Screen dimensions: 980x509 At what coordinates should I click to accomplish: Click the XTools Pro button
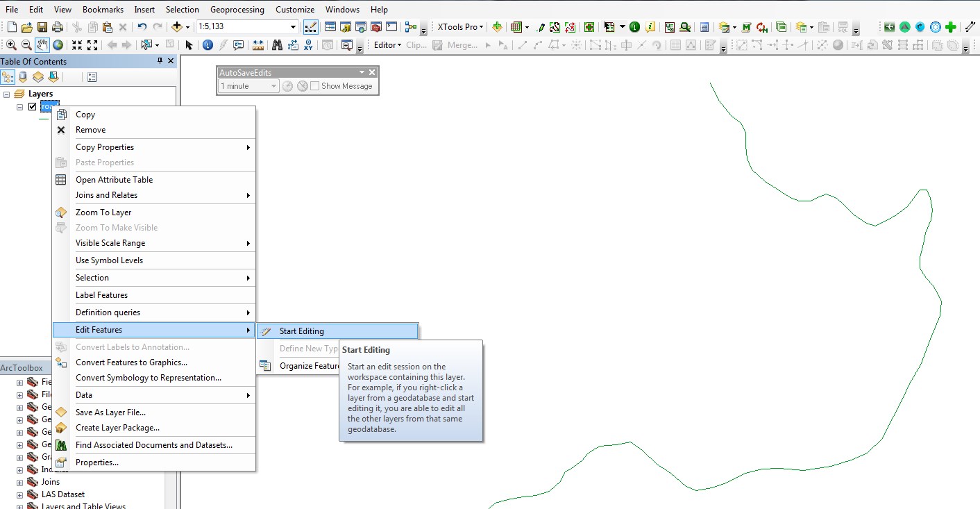click(459, 27)
